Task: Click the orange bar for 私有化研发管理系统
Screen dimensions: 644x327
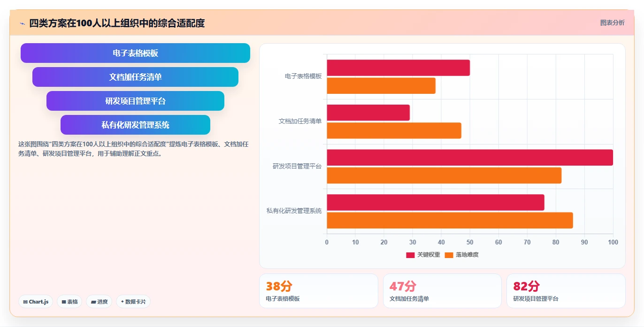Action: click(450, 221)
